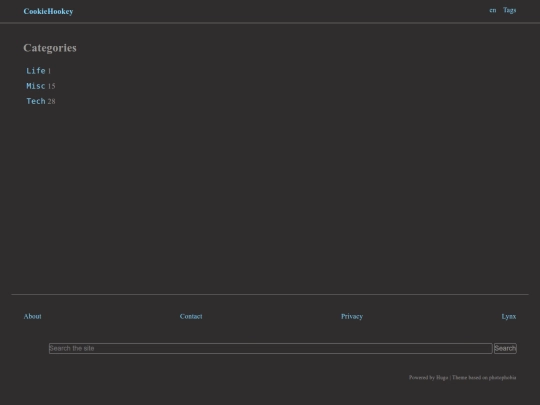Select the Categories heading text
Image resolution: width=540 pixels, height=405 pixels.
point(50,48)
